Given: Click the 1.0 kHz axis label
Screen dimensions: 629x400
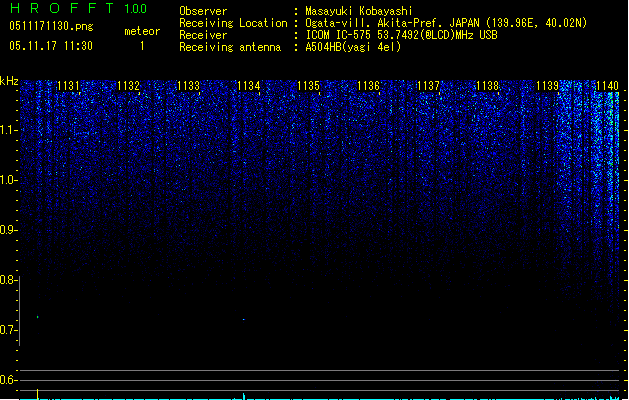Looking at the screenshot, I should click(x=8, y=180).
